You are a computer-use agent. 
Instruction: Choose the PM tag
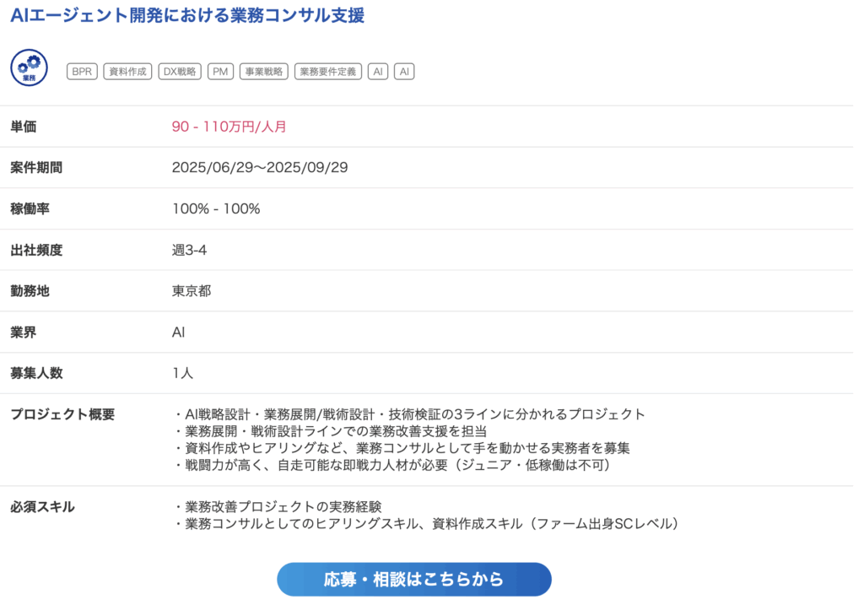pyautogui.click(x=220, y=72)
